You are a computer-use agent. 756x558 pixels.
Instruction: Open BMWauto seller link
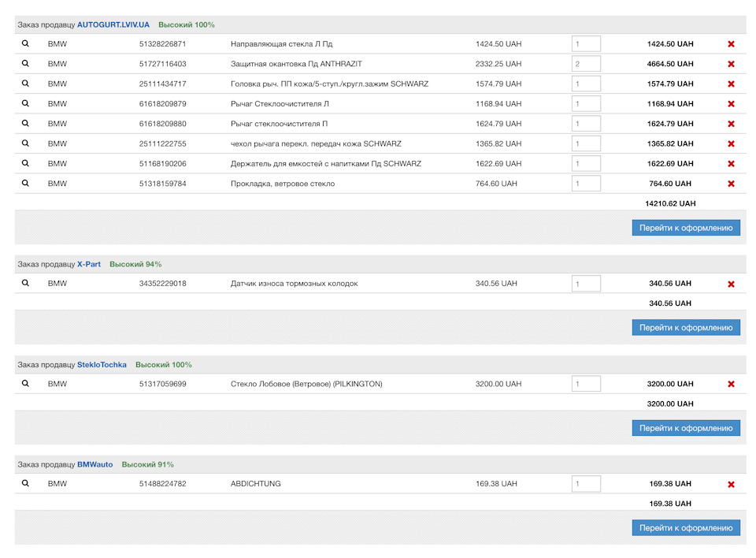(94, 464)
